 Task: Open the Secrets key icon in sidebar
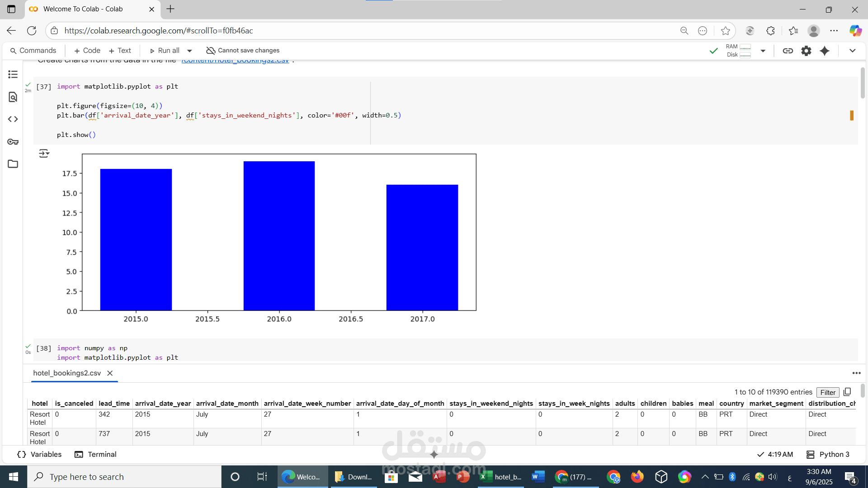[13, 142]
